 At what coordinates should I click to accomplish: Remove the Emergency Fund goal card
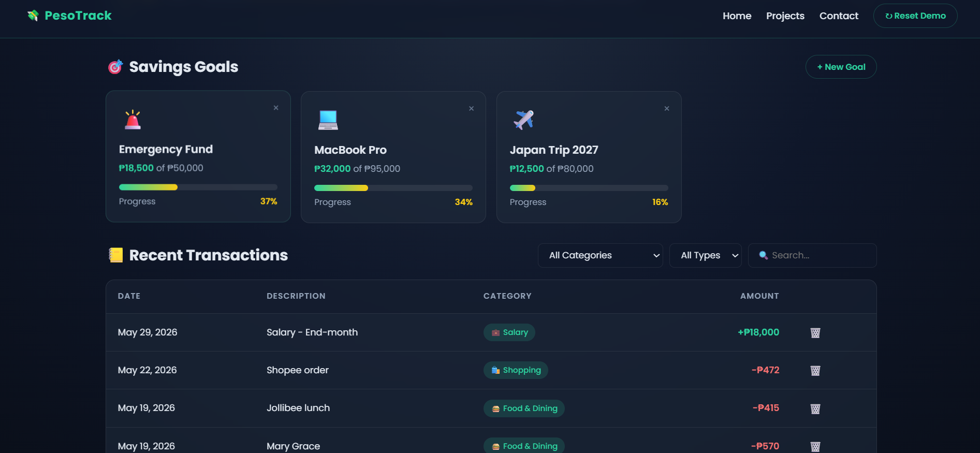[276, 108]
